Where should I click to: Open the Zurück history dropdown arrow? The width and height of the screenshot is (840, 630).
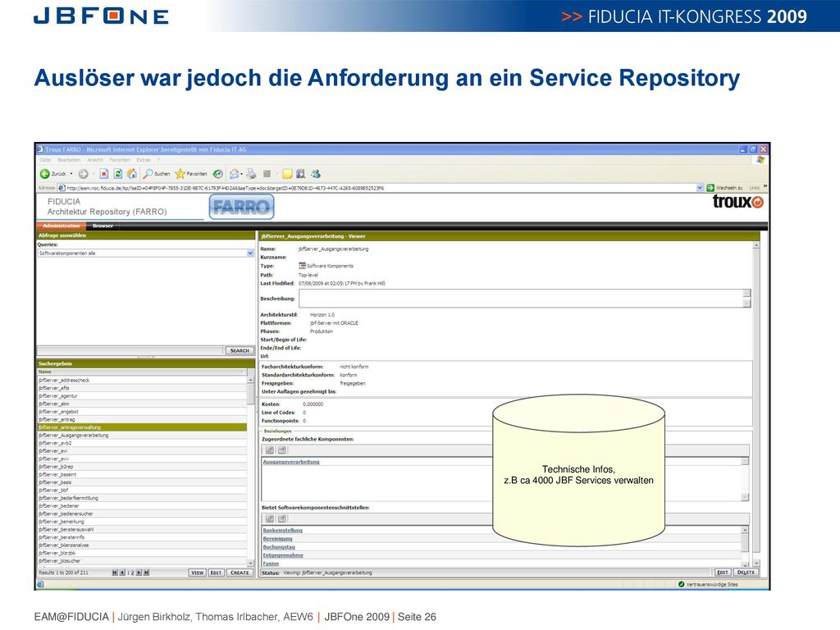tap(71, 174)
